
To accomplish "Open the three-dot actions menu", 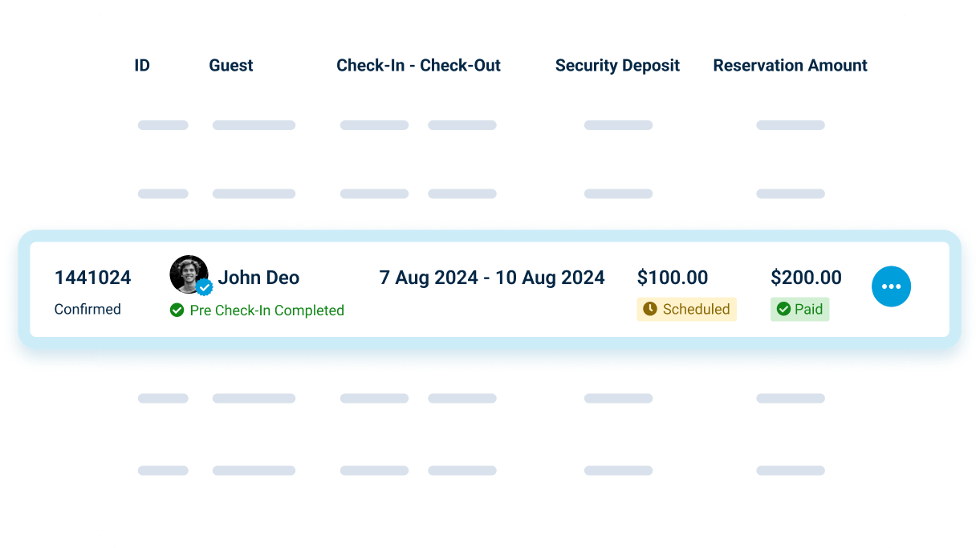I will (891, 286).
